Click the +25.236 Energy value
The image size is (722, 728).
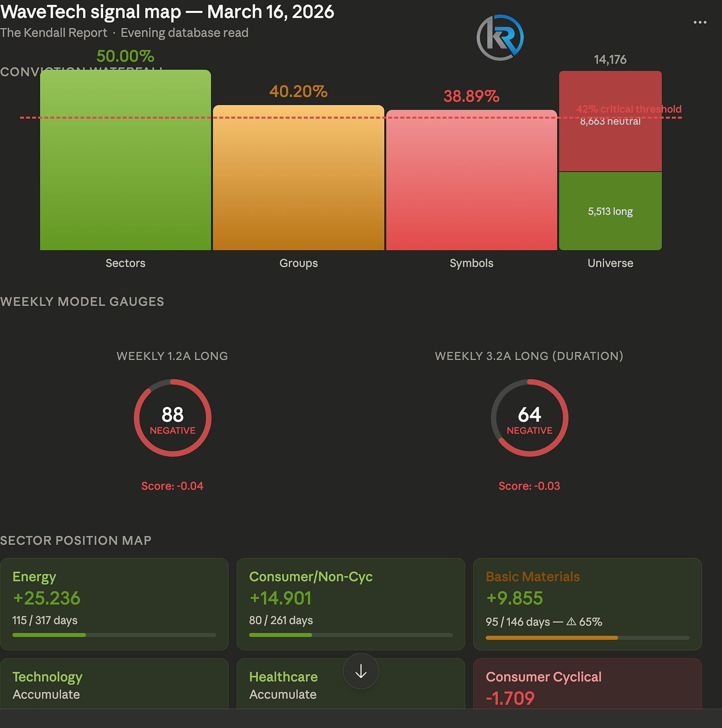pos(46,598)
